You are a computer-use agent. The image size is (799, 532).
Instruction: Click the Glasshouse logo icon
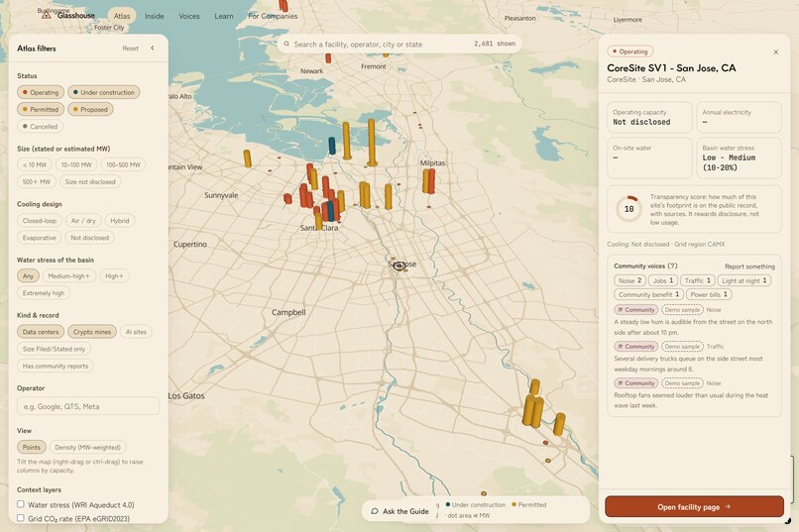(47, 15)
